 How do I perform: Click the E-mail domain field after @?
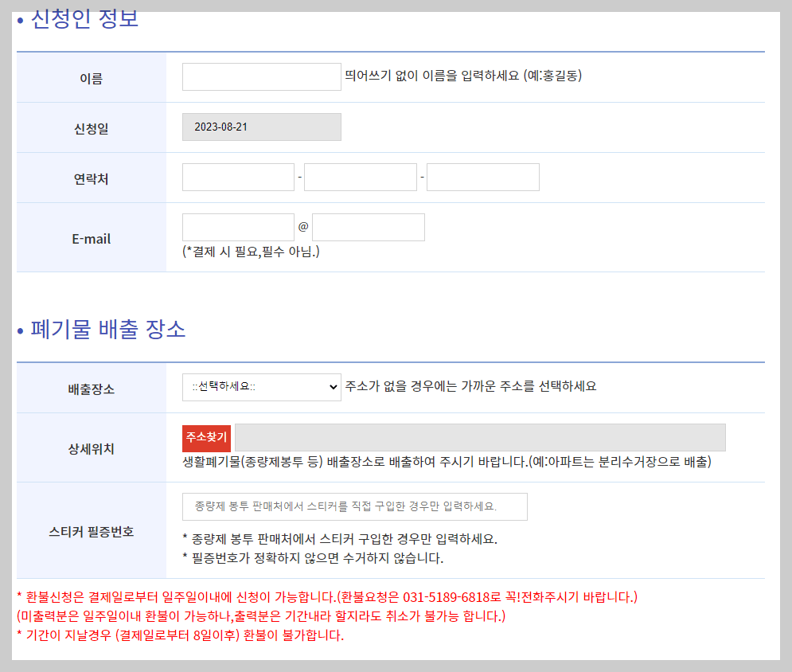tap(369, 227)
